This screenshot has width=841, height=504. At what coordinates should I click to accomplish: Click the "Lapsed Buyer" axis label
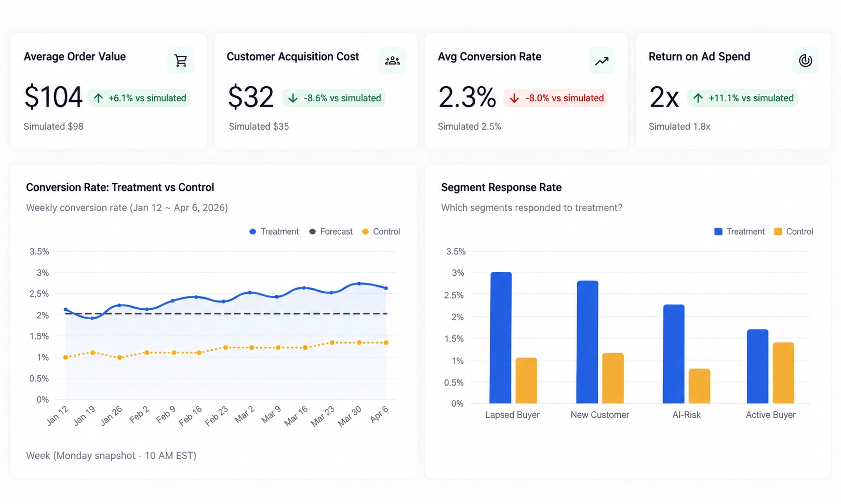click(512, 415)
